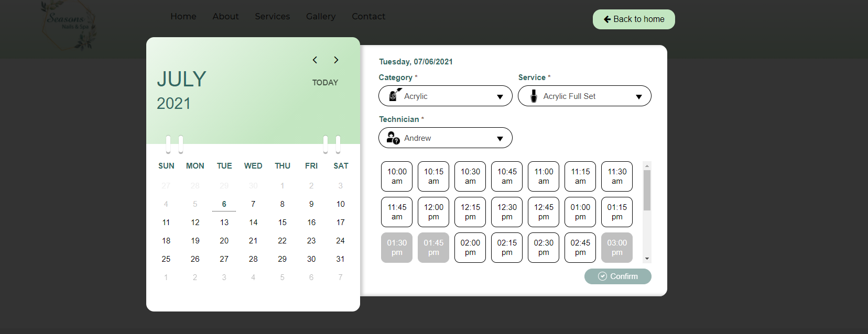Go to next month with right chevron
Viewport: 868px width, 334px height.
(336, 60)
